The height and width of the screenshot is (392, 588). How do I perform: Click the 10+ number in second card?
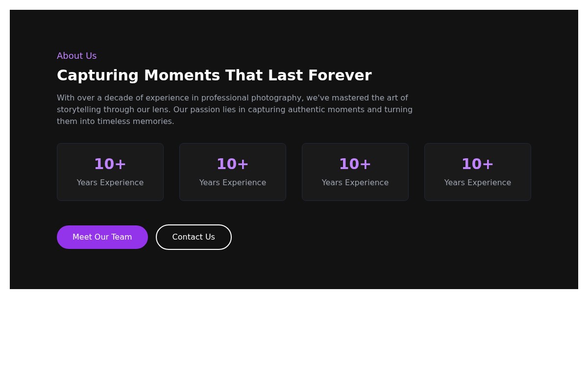pos(233,164)
